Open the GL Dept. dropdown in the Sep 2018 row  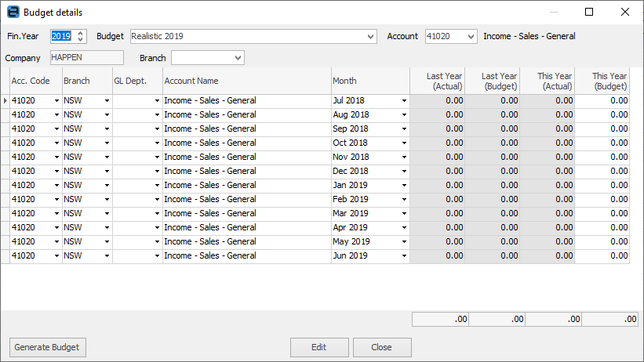[157, 129]
